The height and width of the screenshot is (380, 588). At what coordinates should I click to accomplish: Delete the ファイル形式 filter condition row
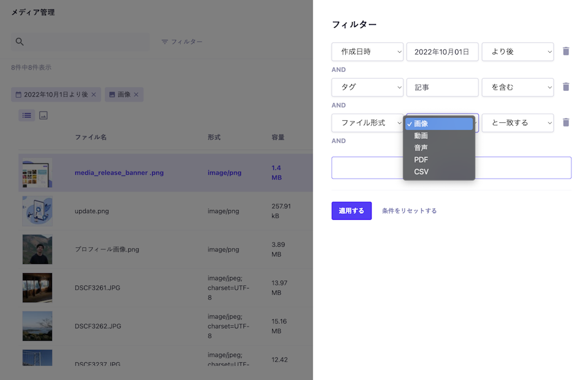coord(566,123)
